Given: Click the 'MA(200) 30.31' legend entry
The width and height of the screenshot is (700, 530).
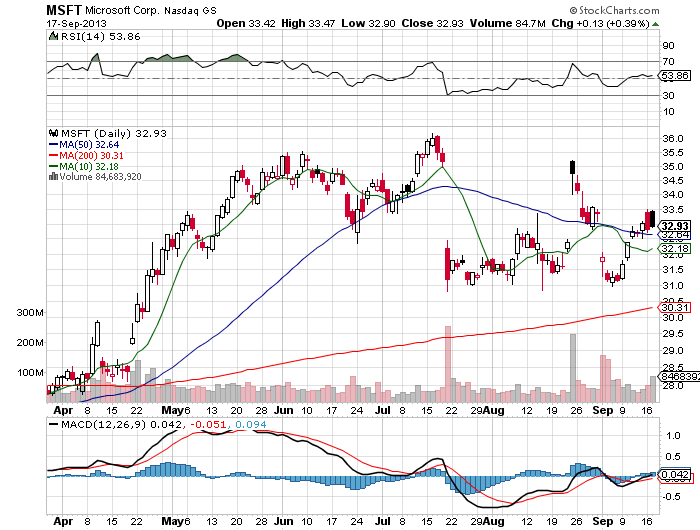Looking at the screenshot, I should (92, 155).
